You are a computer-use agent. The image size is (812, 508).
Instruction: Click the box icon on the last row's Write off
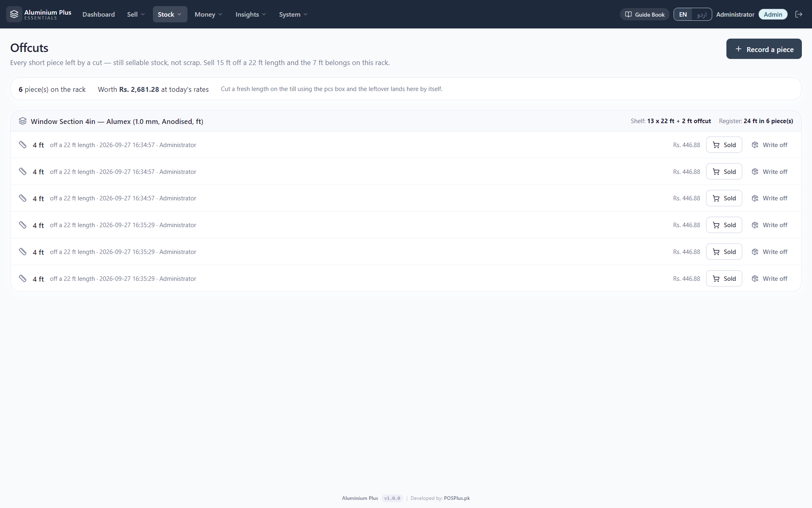point(755,279)
